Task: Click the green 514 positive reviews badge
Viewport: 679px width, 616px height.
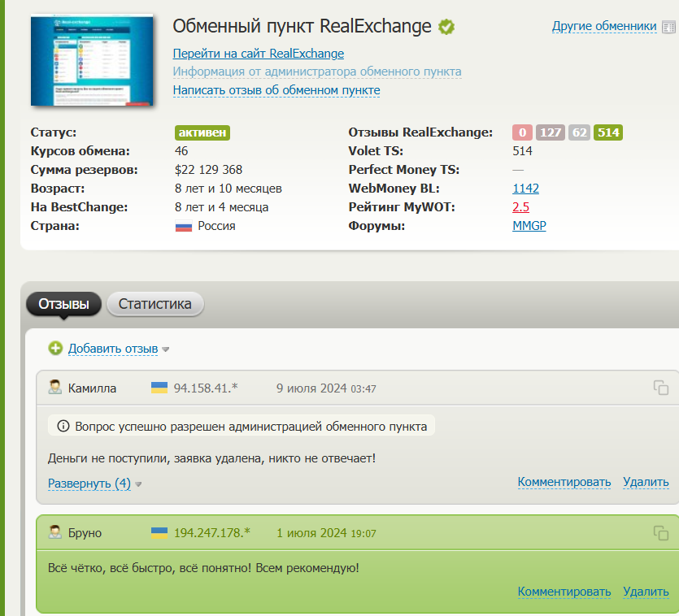Action: tap(608, 132)
